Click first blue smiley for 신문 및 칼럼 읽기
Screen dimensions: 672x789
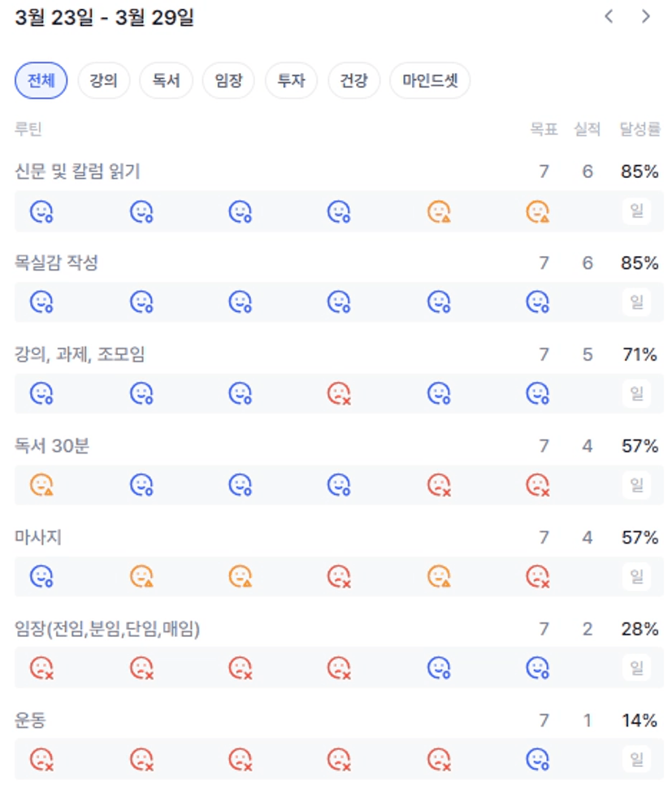[41, 212]
